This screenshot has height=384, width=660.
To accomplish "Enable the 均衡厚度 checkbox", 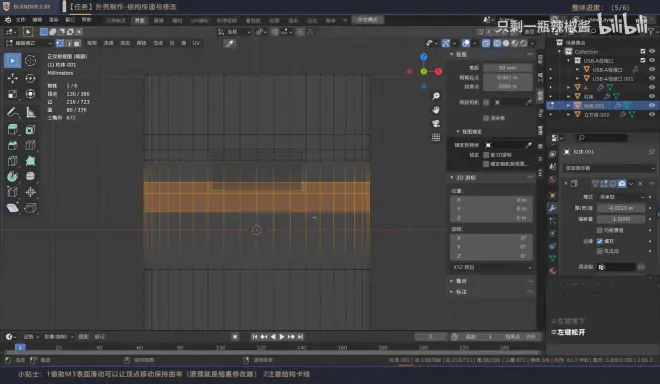I will (600, 230).
